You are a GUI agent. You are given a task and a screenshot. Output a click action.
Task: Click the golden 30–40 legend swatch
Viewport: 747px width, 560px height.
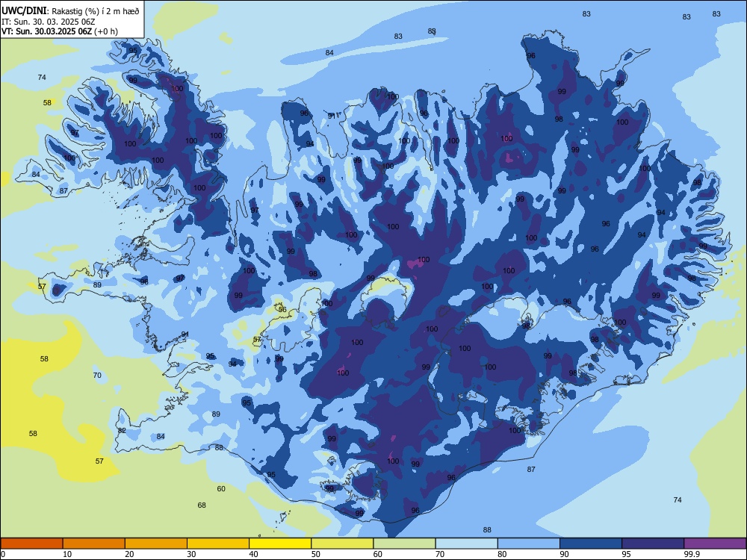pos(218,544)
